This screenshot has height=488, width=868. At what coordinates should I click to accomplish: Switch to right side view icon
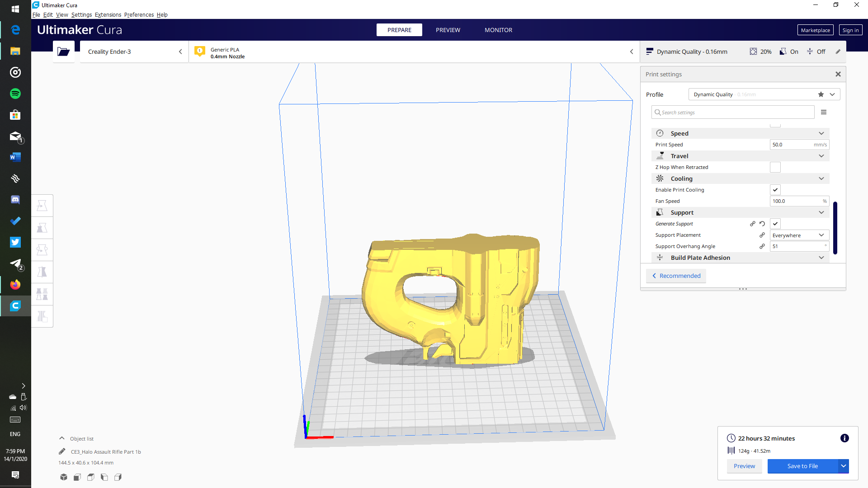118,477
